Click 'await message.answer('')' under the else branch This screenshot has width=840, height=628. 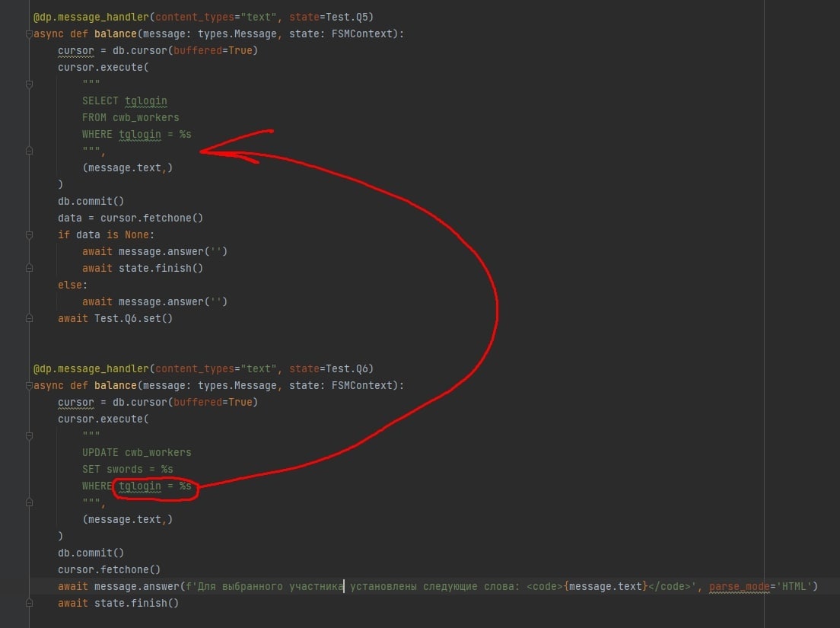pyautogui.click(x=154, y=301)
